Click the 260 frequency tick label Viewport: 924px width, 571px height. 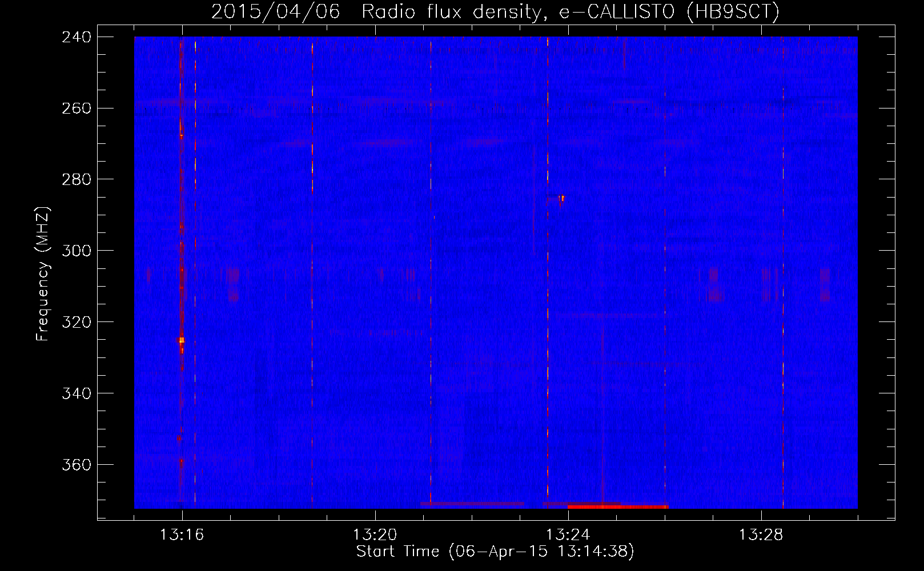pos(76,108)
